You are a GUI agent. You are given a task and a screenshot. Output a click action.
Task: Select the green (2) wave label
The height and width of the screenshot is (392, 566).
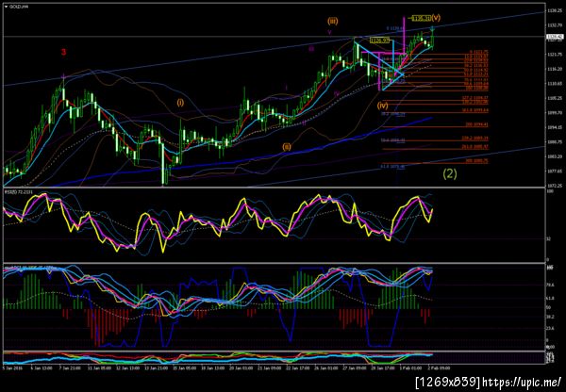pyautogui.click(x=450, y=174)
